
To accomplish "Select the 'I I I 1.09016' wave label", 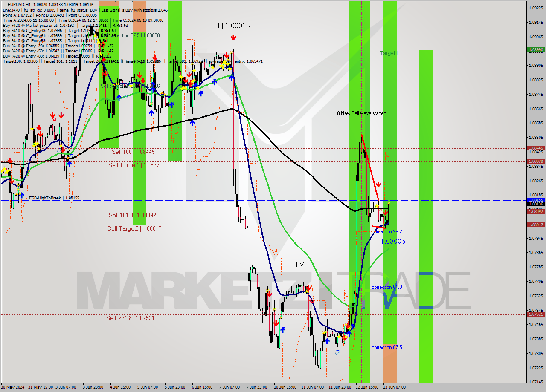I will [x=232, y=26].
